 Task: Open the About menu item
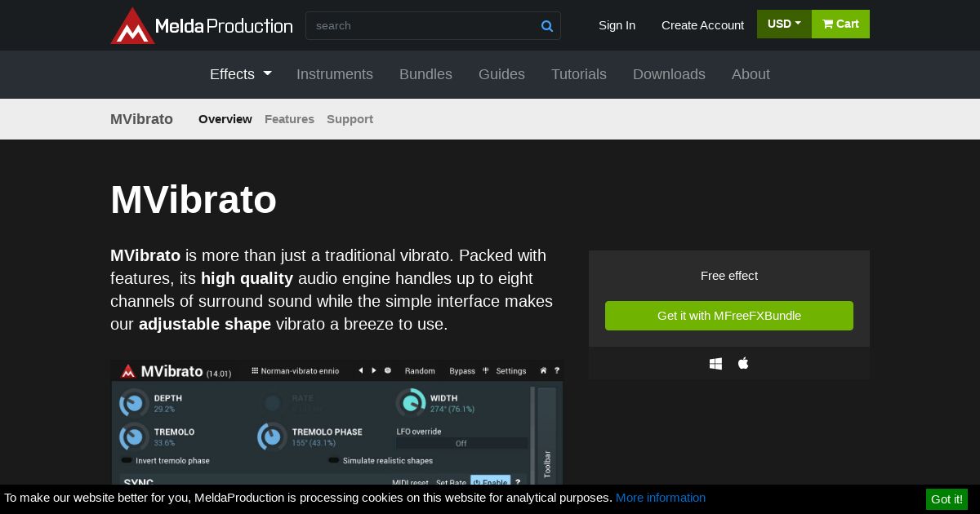(751, 74)
